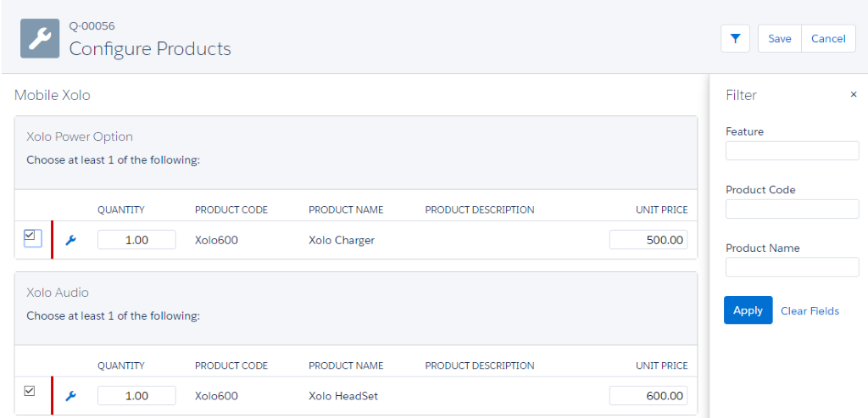The image size is (868, 418).
Task: Configure Xolo Charger via its wrench icon
Action: click(x=70, y=240)
